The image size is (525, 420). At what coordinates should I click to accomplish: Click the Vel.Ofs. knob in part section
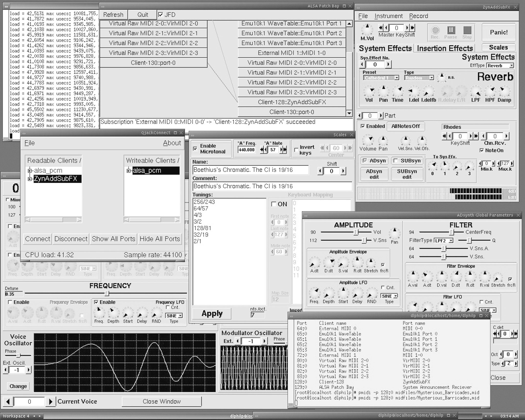click(422, 141)
